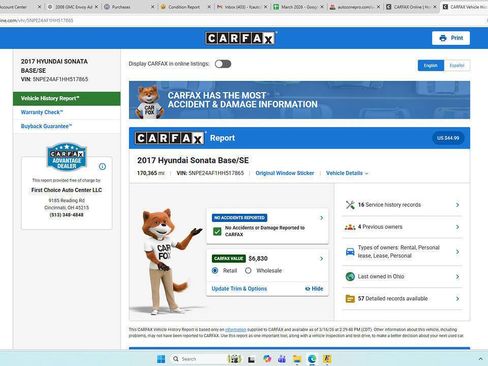
Task: Open the widgets icon next to Search
Action: click(234, 359)
